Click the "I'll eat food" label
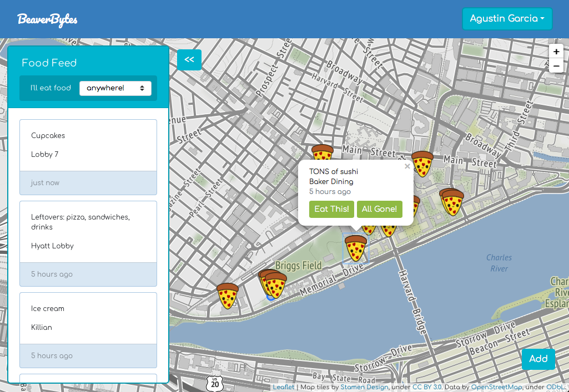The width and height of the screenshot is (569, 392). pyautogui.click(x=51, y=88)
